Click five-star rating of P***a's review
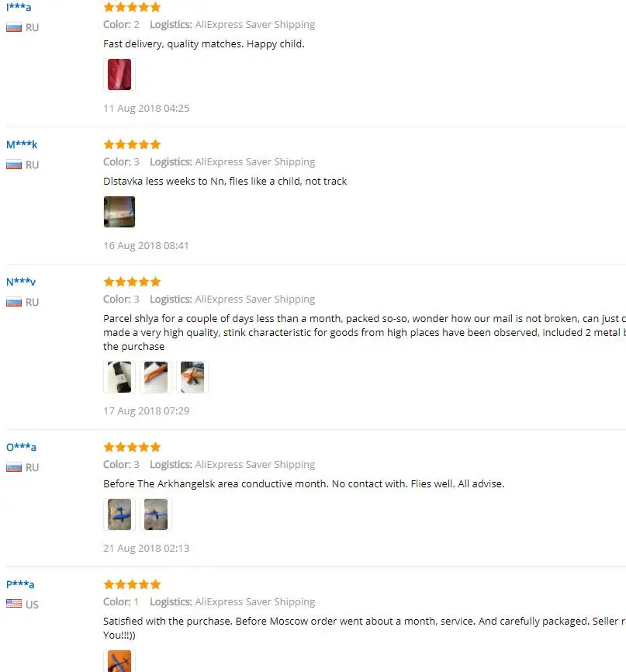Image resolution: width=626 pixels, height=672 pixels. click(132, 584)
